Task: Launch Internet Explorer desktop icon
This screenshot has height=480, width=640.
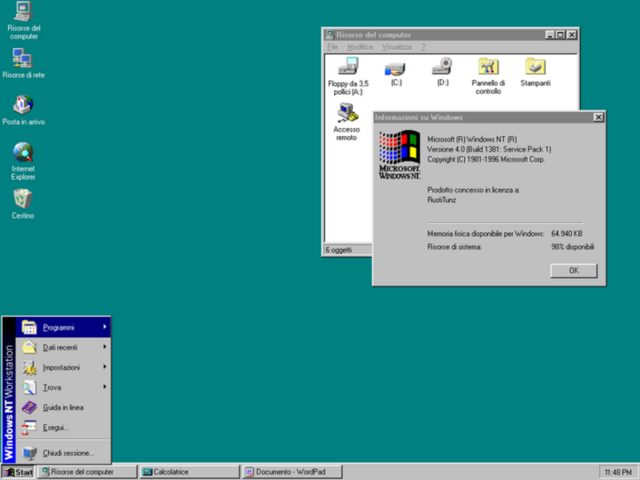Action: (23, 161)
